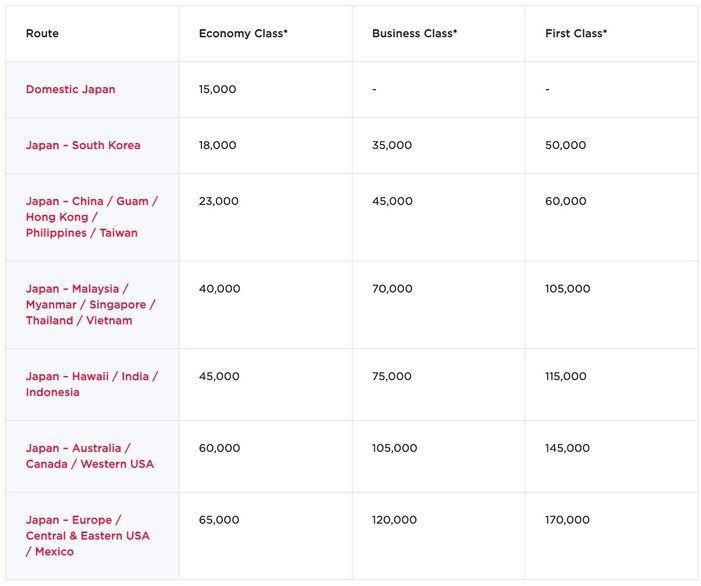Viewport: 701px width, 586px height.
Task: Select the Business Class column header
Action: (x=414, y=33)
